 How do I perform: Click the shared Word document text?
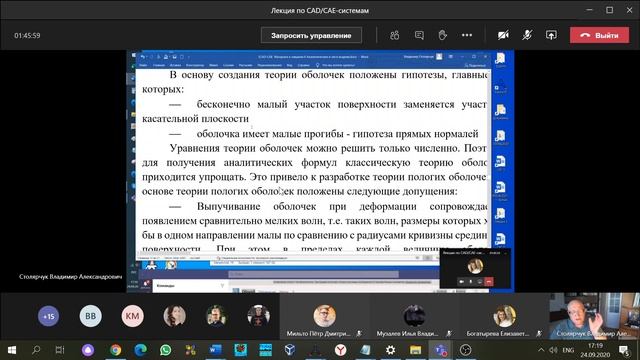pos(313,161)
